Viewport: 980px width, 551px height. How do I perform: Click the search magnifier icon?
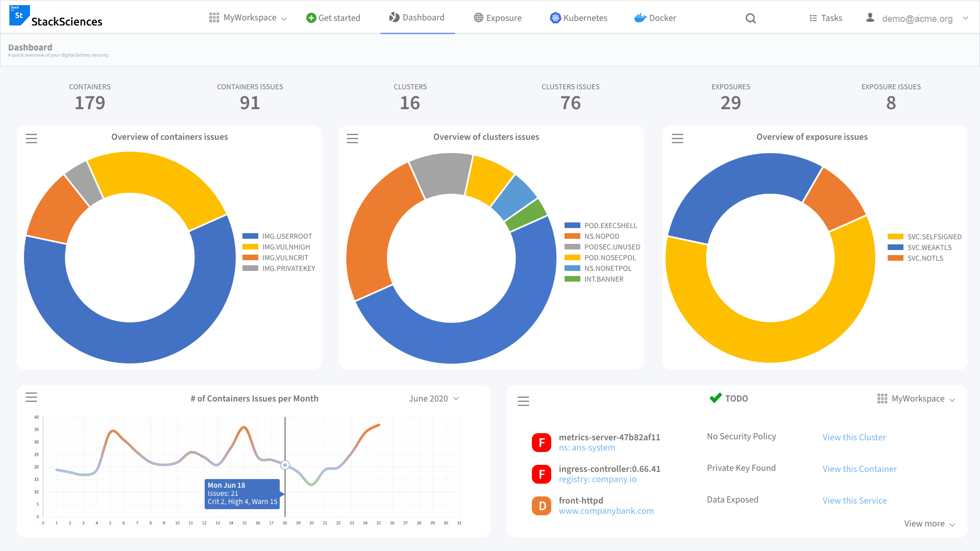point(750,18)
